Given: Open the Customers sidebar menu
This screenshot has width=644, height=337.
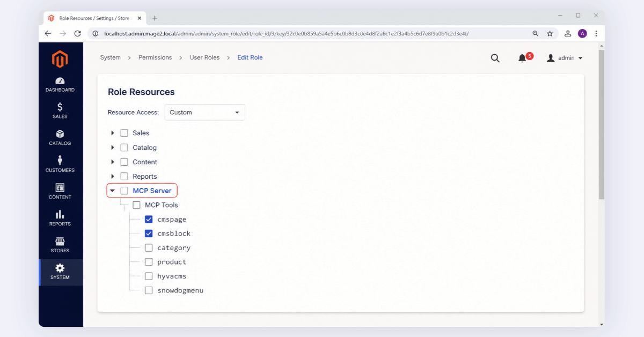Looking at the screenshot, I should point(60,165).
